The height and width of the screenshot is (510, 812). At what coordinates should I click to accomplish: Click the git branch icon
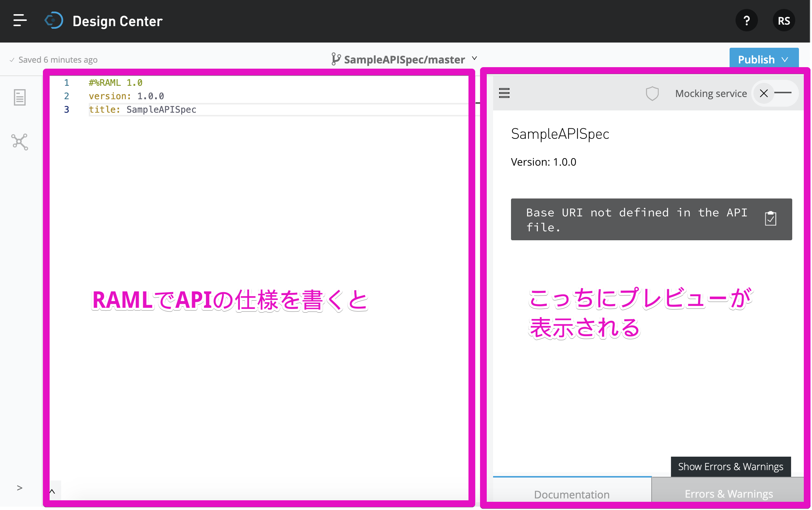pos(336,59)
